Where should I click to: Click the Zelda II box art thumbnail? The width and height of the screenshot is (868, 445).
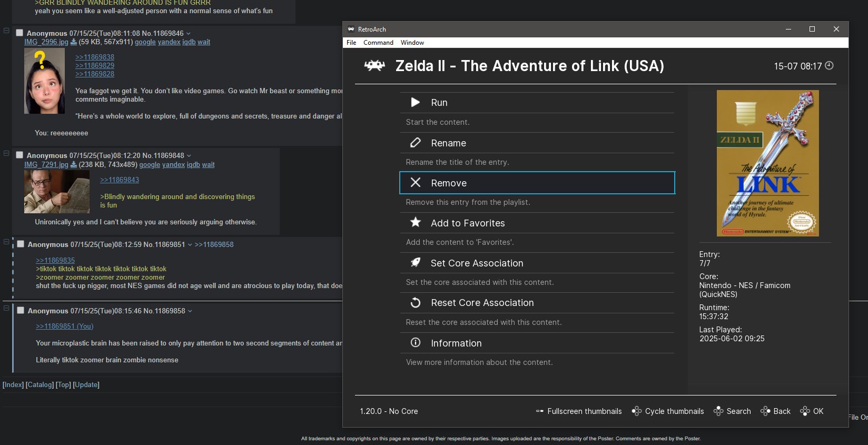767,163
